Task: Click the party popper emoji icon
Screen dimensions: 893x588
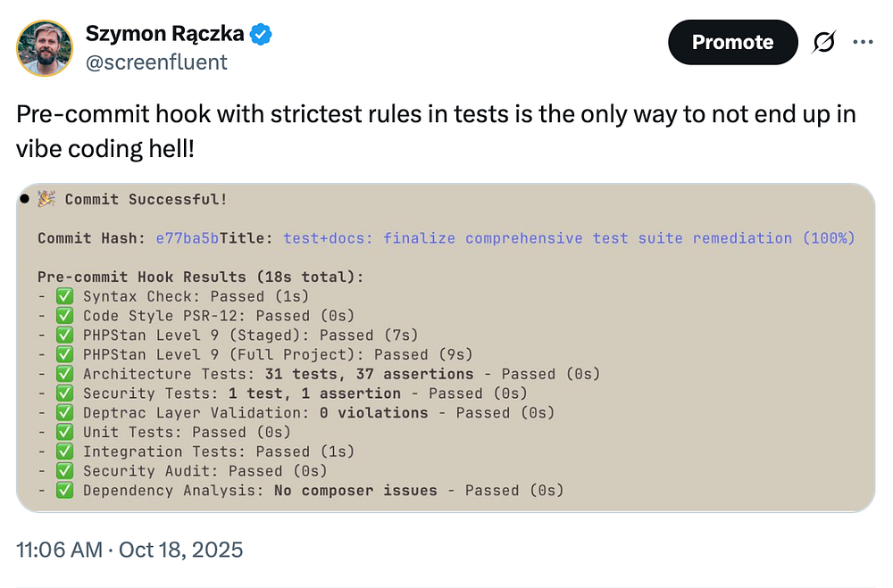Action: 46,200
